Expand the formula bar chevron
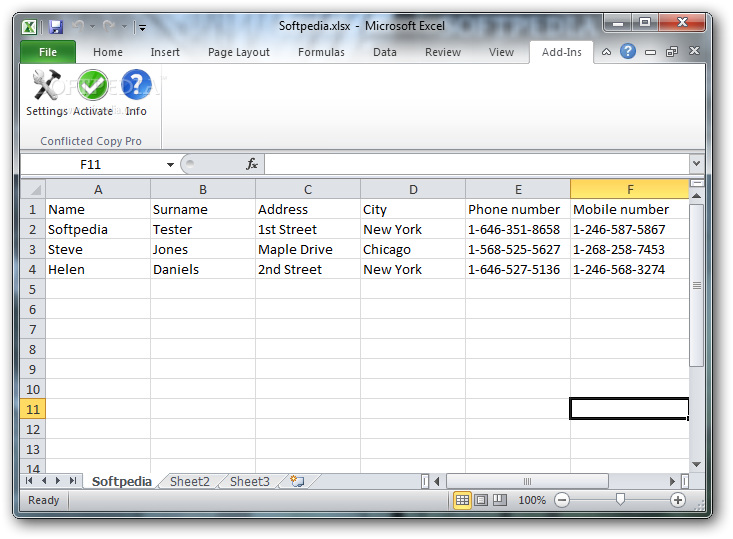The image size is (733, 539). (697, 164)
